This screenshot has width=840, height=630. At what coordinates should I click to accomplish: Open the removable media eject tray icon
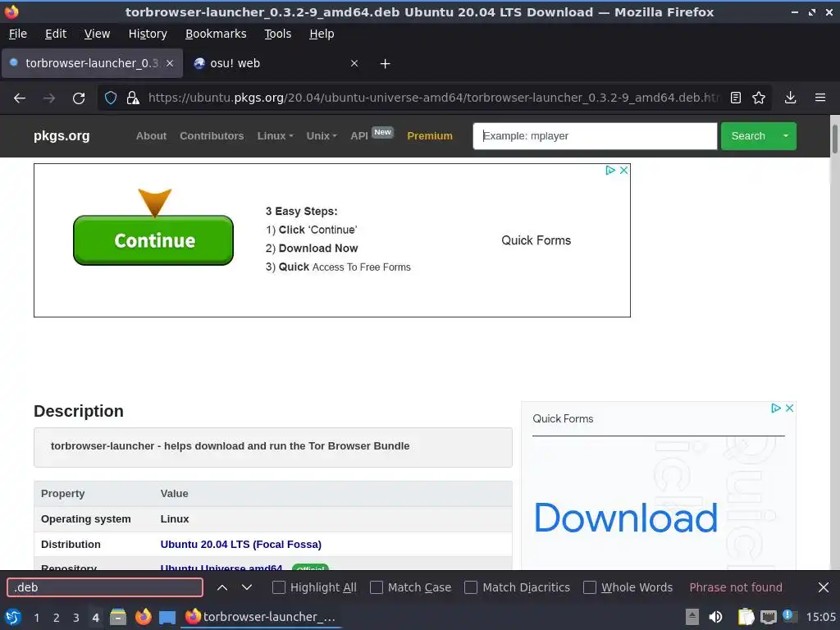692,617
